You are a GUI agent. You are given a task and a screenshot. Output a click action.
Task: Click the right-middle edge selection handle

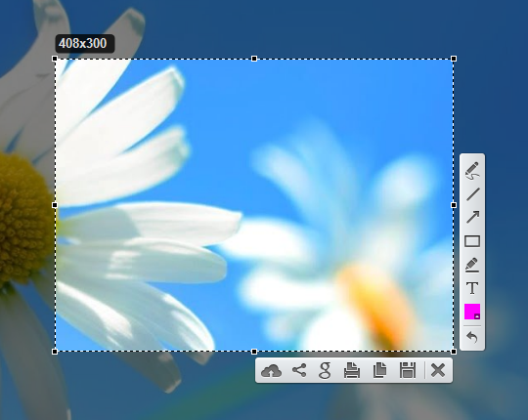(454, 205)
